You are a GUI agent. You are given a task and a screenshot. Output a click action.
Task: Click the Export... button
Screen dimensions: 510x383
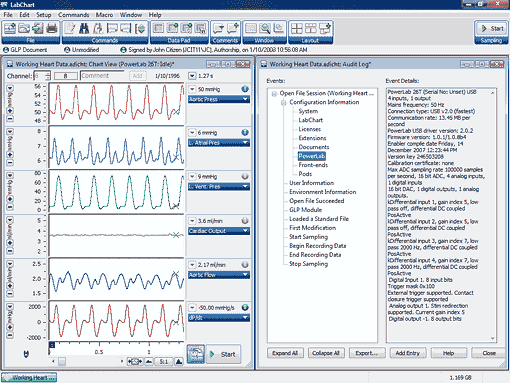pyautogui.click(x=367, y=353)
